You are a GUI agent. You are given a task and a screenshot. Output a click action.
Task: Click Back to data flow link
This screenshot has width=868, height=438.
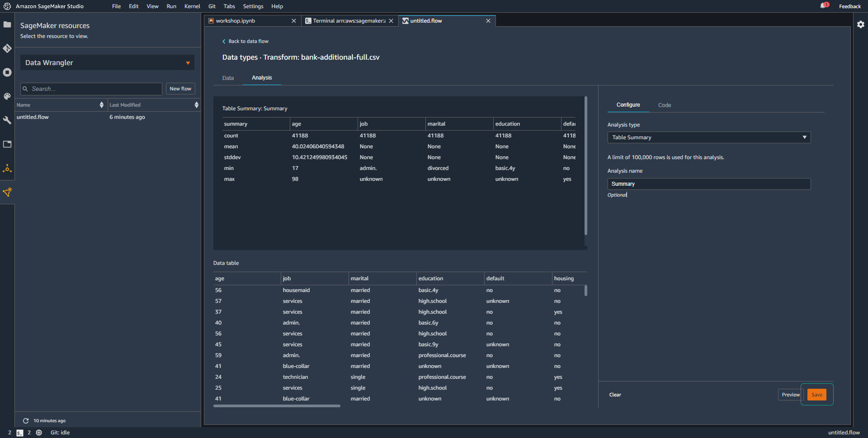(245, 41)
